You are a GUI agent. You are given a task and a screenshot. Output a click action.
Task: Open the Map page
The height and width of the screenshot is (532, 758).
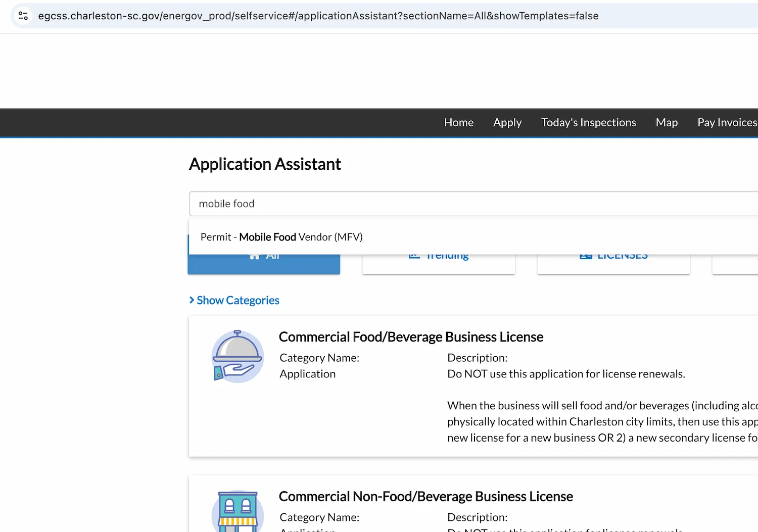tap(666, 122)
